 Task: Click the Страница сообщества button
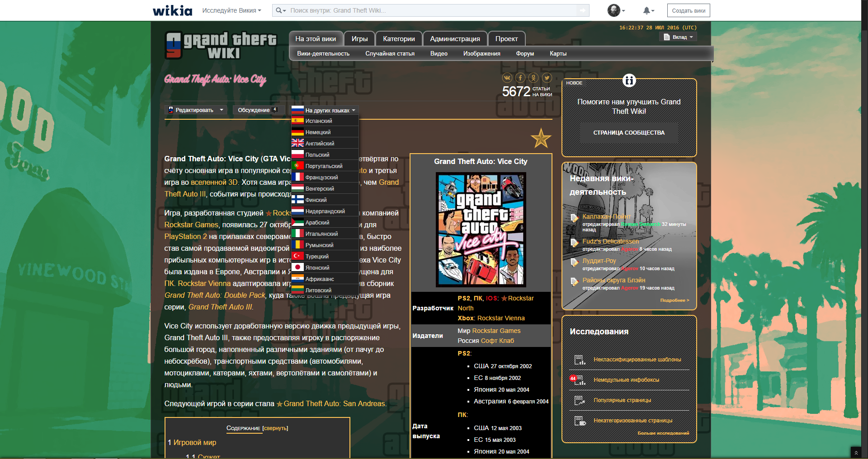coord(629,133)
